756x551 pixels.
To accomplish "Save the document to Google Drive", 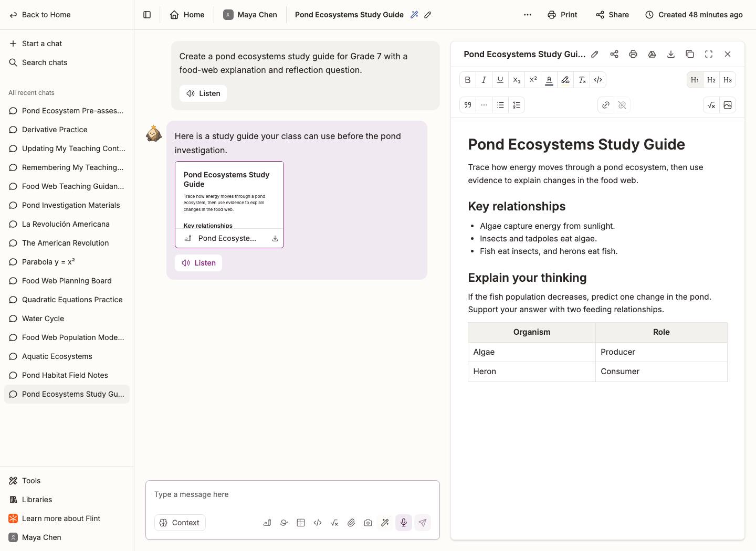I will (x=652, y=54).
